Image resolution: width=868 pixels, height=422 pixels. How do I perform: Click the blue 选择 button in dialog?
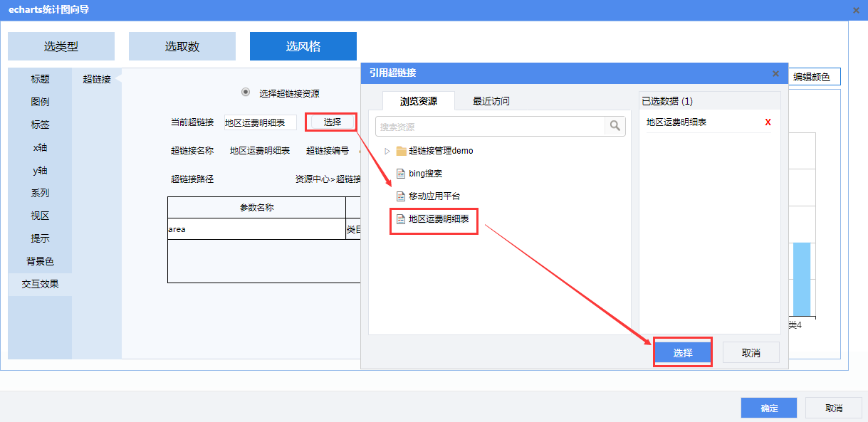(682, 352)
